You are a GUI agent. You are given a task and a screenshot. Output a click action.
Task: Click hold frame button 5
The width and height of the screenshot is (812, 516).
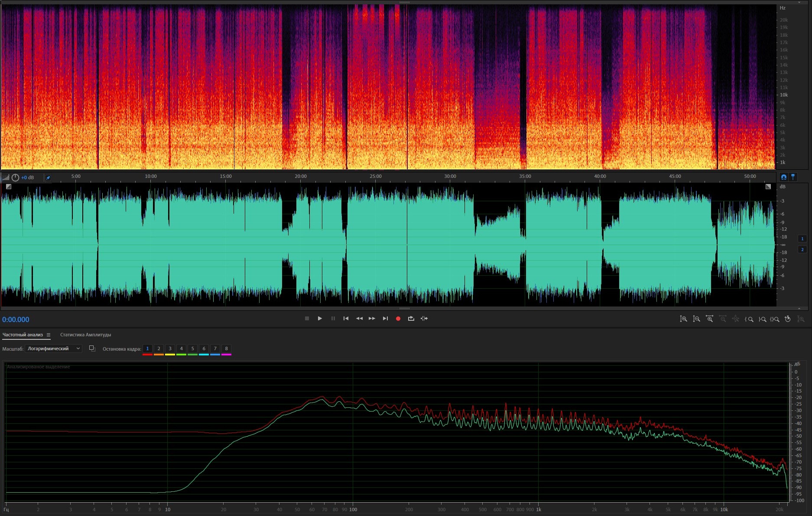[x=192, y=349]
